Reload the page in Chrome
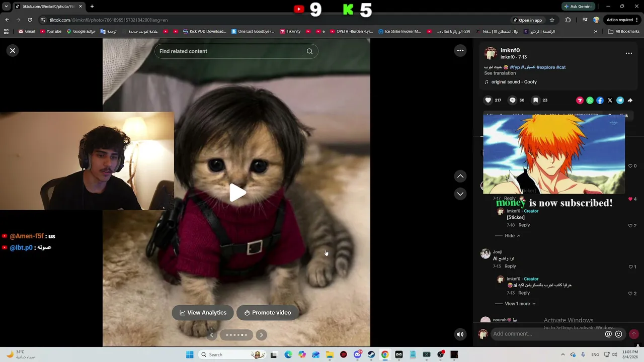This screenshot has height=362, width=644. click(30, 20)
